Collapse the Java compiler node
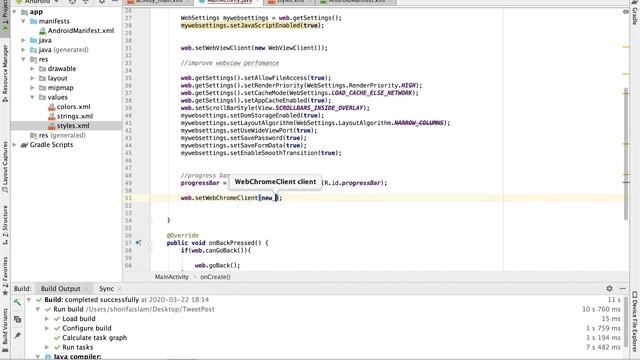Screen dimensions: 640x360 coord(38,357)
